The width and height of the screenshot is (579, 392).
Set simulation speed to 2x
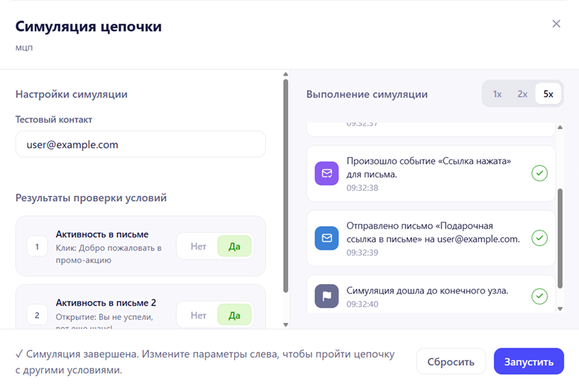[x=522, y=94]
